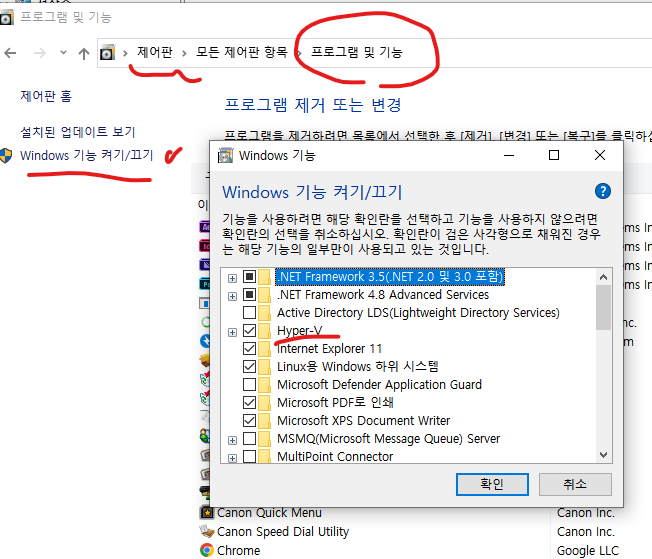Screen dimensions: 652x559
Task: Minimize the Windows 기능 dialog
Action: (x=509, y=155)
